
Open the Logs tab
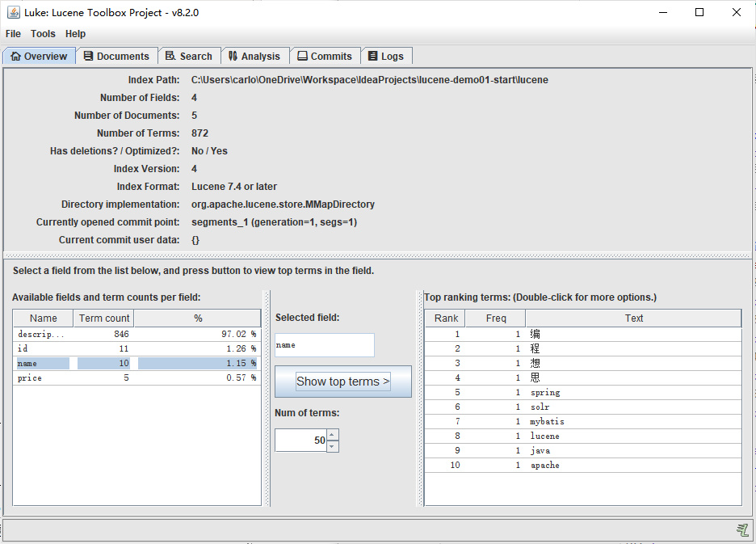point(386,56)
